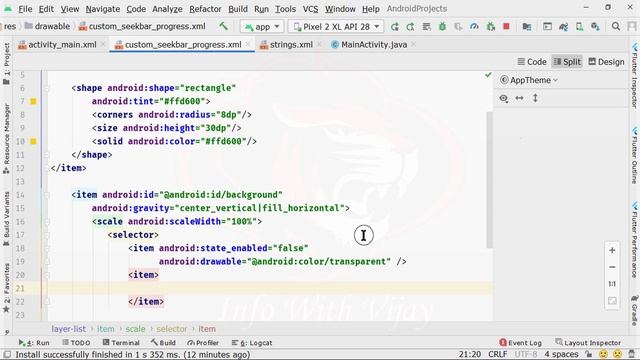Collapse the shape tag fold on line 6
640x360 pixels.
coord(47,88)
